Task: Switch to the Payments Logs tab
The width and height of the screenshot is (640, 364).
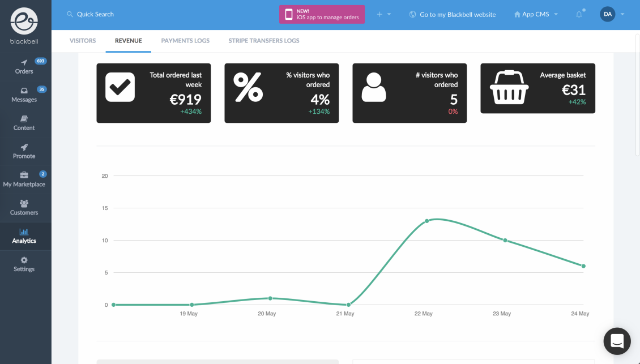Action: (x=185, y=41)
